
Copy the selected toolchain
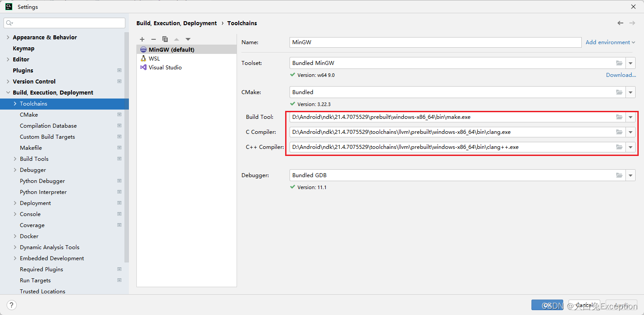(x=165, y=39)
